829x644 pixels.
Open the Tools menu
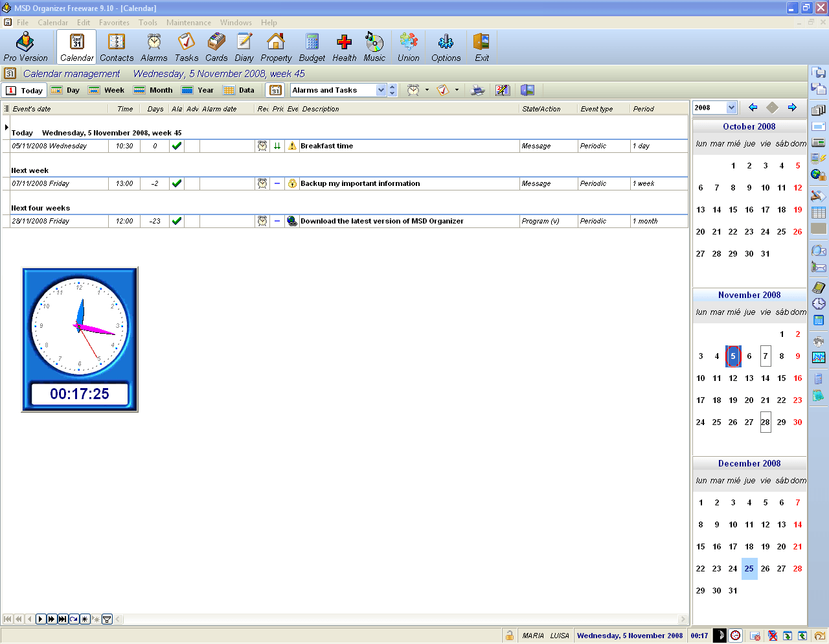(148, 22)
